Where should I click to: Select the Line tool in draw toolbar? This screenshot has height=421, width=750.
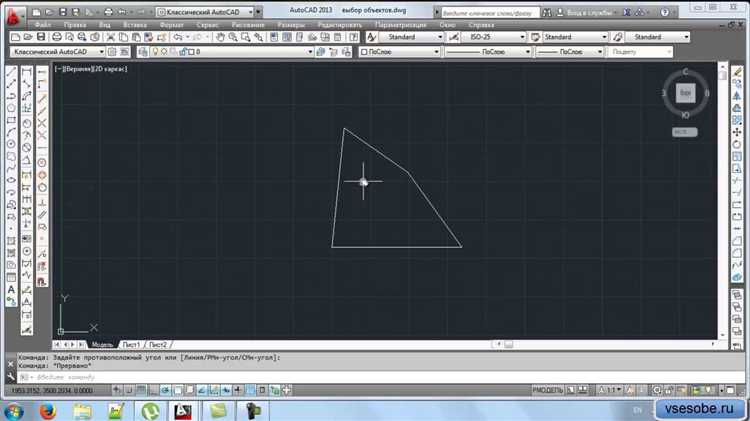click(x=11, y=72)
